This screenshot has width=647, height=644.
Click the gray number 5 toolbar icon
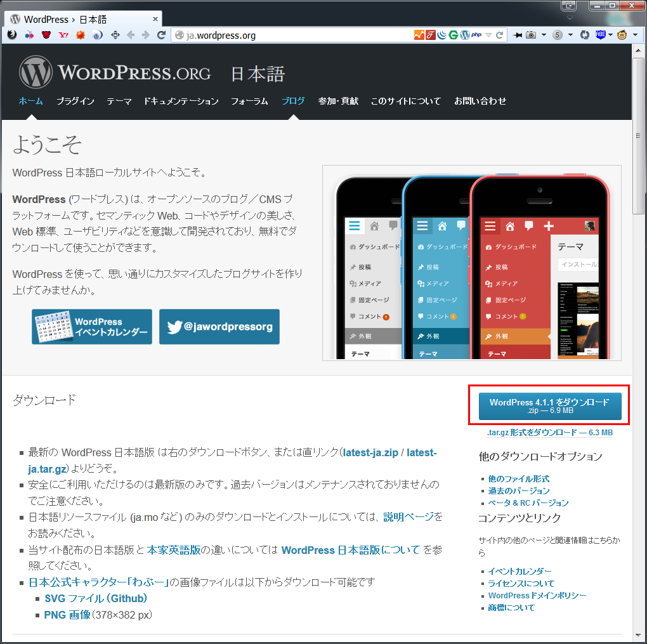[x=558, y=35]
